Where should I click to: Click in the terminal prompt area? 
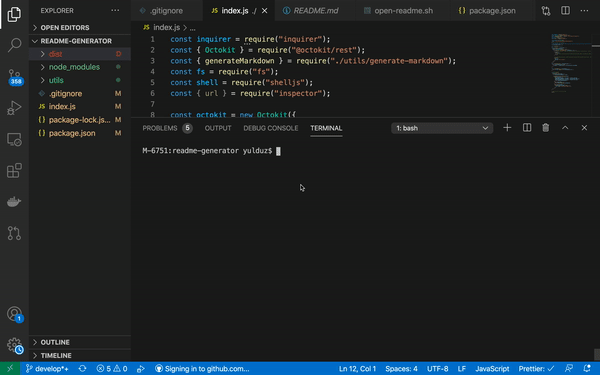[211, 151]
